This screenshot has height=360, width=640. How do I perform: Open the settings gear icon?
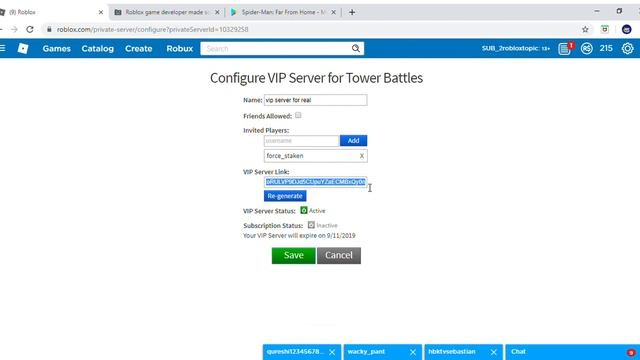pos(627,49)
